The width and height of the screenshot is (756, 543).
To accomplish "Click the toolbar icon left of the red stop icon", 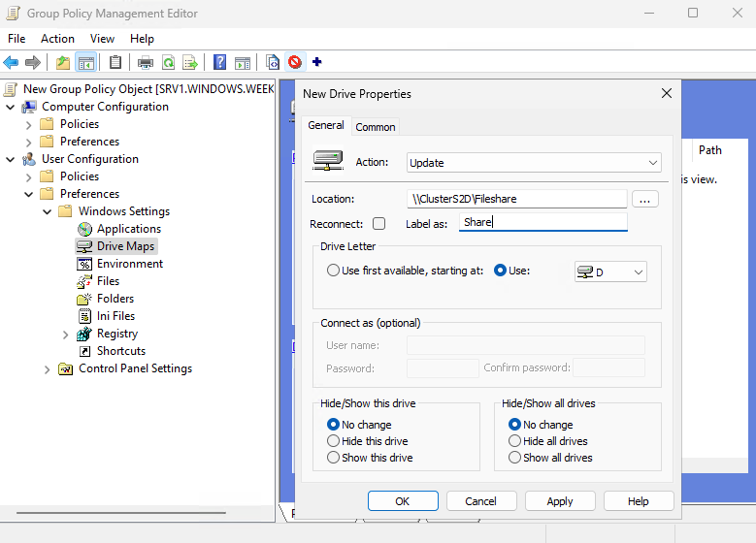I will pyautogui.click(x=273, y=62).
